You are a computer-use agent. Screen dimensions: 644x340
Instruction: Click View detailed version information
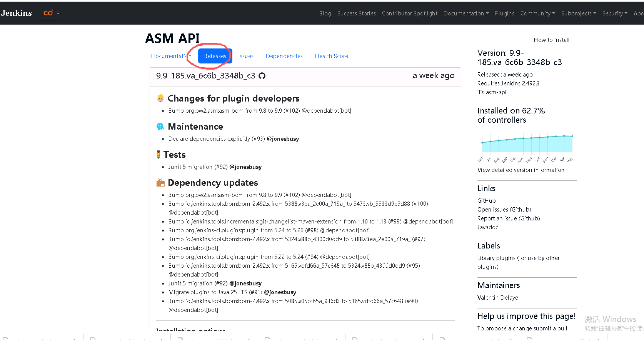tap(521, 170)
